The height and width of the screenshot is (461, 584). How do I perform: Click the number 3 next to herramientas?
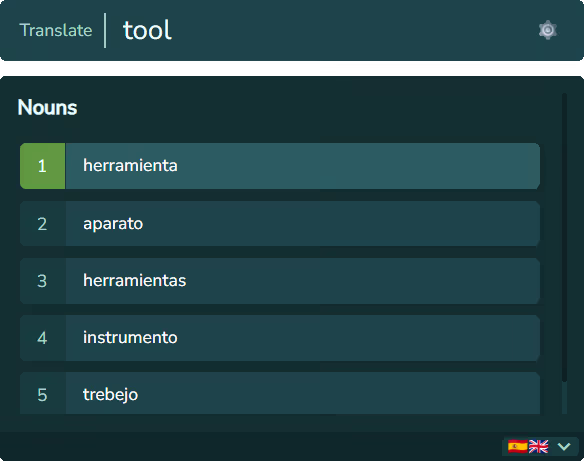[42, 281]
